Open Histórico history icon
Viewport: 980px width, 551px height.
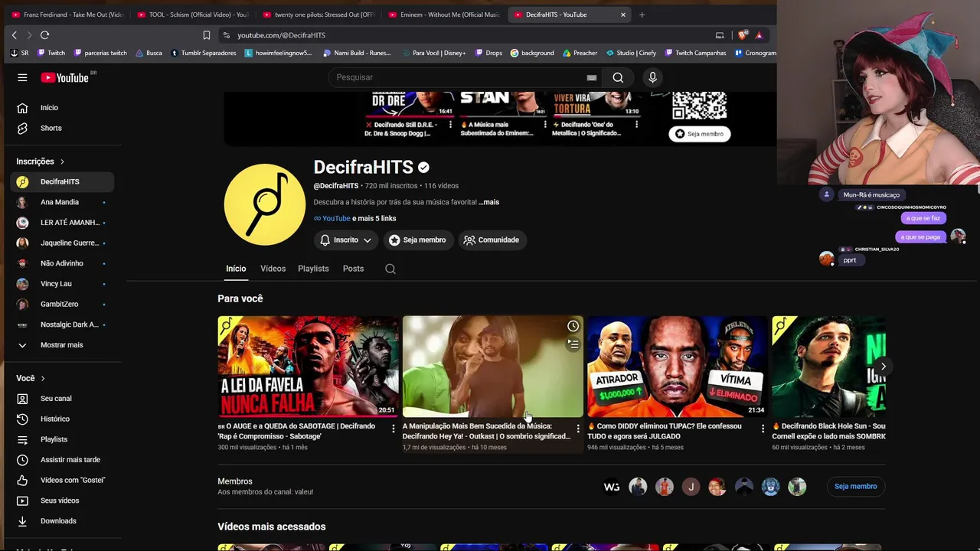(22, 419)
